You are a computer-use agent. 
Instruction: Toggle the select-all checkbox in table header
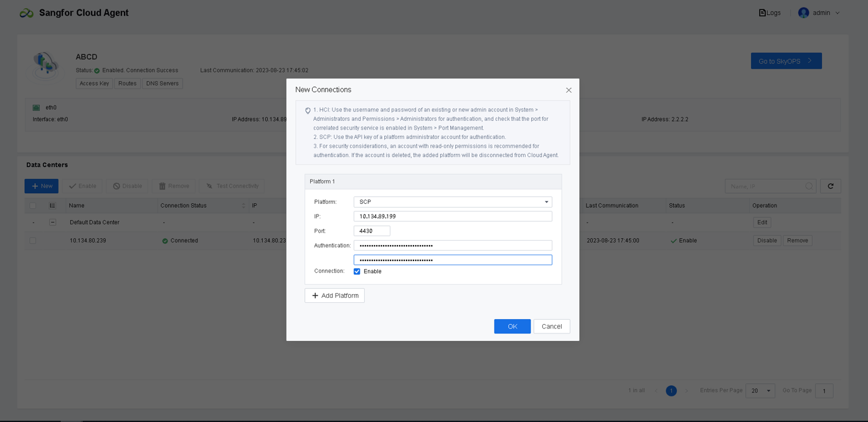[x=33, y=205]
